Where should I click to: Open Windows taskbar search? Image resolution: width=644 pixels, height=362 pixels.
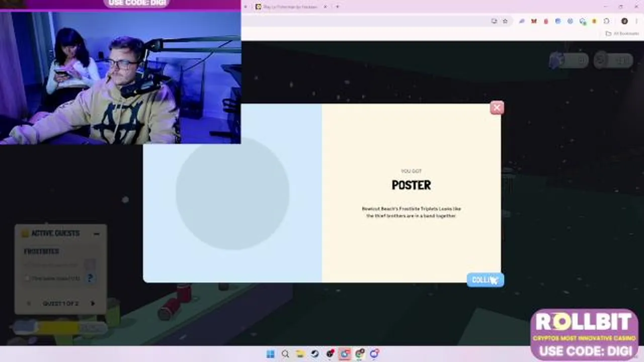click(285, 354)
